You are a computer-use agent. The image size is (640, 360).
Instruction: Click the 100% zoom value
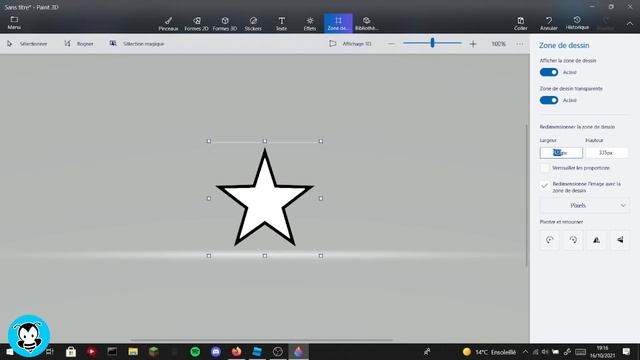click(x=498, y=44)
